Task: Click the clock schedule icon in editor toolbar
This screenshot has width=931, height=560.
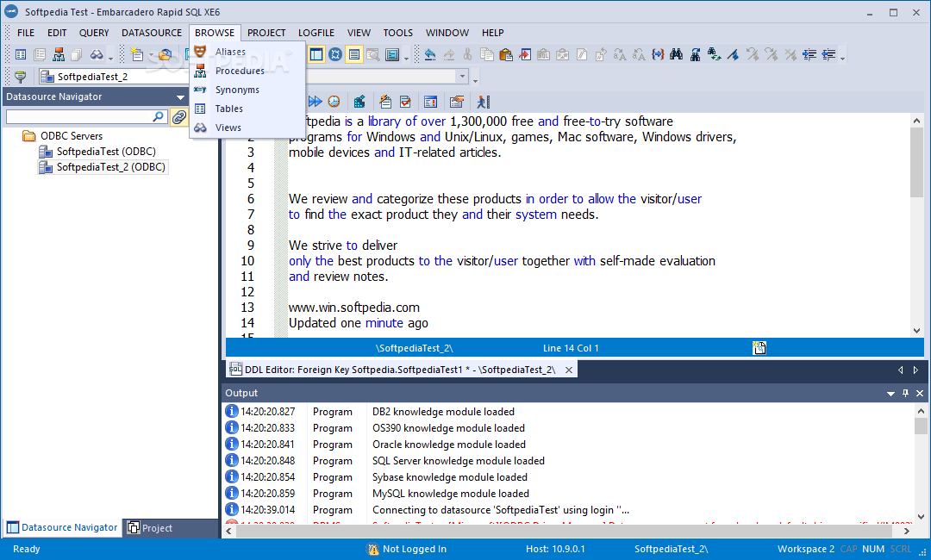Action: point(334,102)
